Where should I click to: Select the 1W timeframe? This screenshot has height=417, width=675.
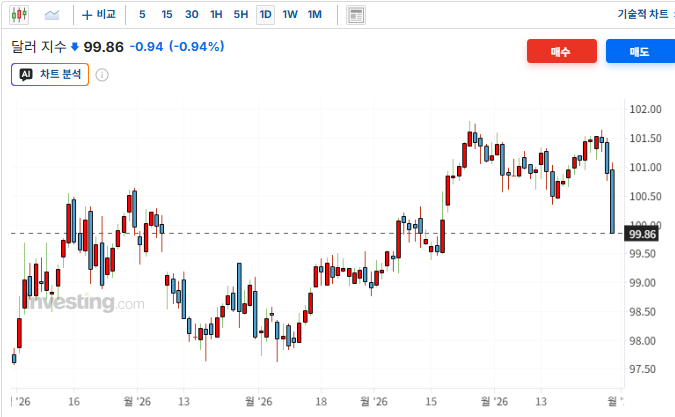(x=290, y=15)
